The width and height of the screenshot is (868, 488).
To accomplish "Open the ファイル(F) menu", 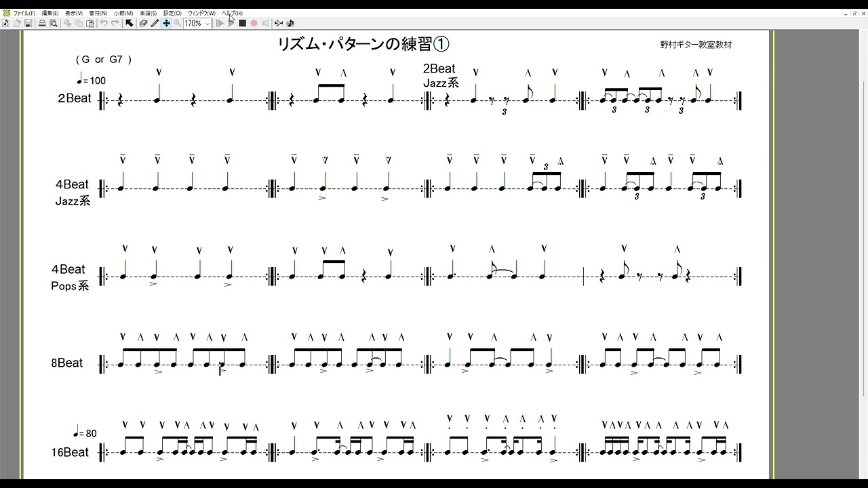I will [24, 13].
